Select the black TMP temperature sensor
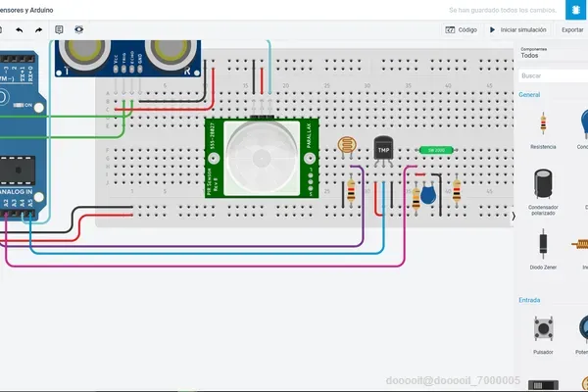The height and width of the screenshot is (392, 588). tap(383, 149)
